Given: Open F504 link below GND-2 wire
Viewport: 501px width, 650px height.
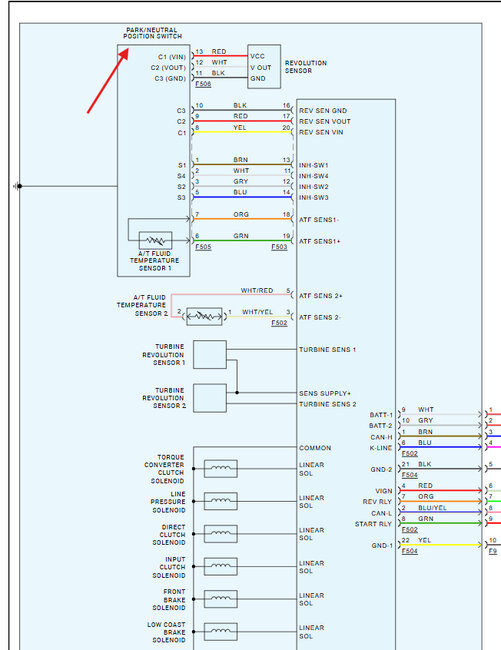Looking at the screenshot, I should (x=409, y=475).
